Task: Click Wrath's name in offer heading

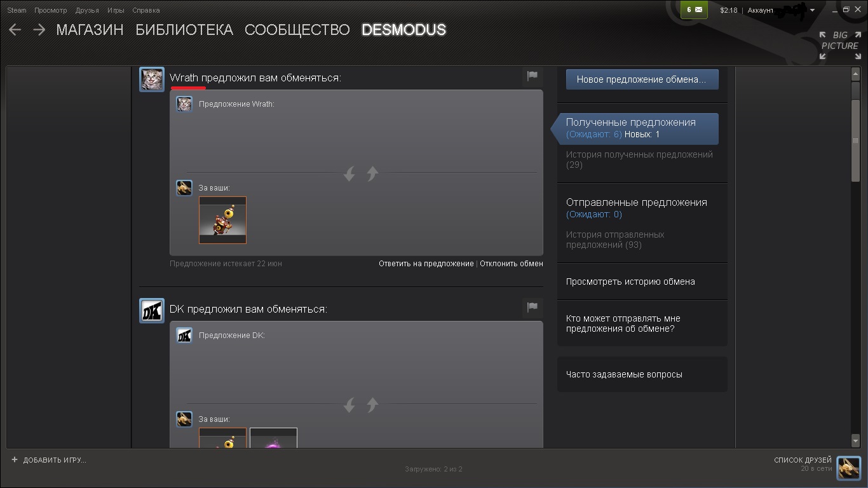Action: click(184, 78)
